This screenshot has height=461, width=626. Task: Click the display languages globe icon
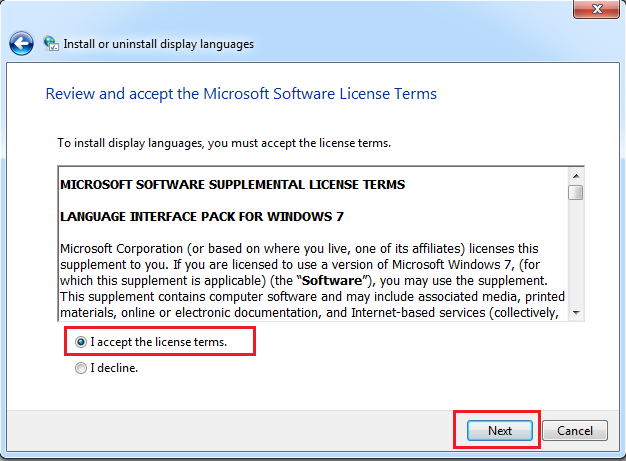(51, 44)
